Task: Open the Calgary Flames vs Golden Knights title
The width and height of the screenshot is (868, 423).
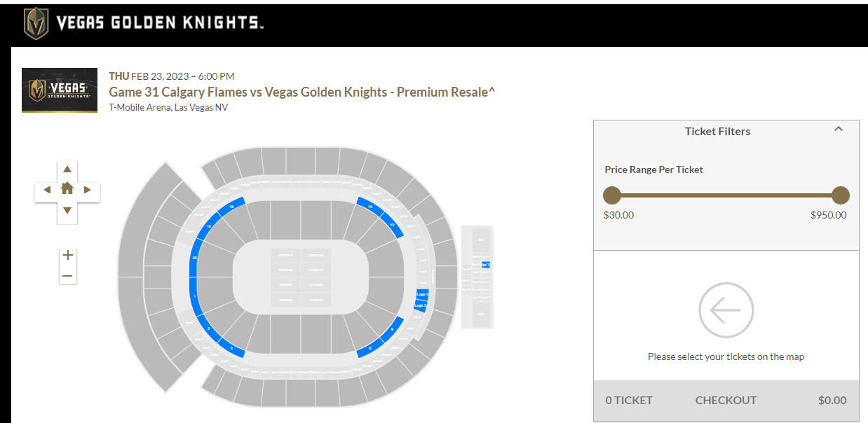Action: point(301,92)
